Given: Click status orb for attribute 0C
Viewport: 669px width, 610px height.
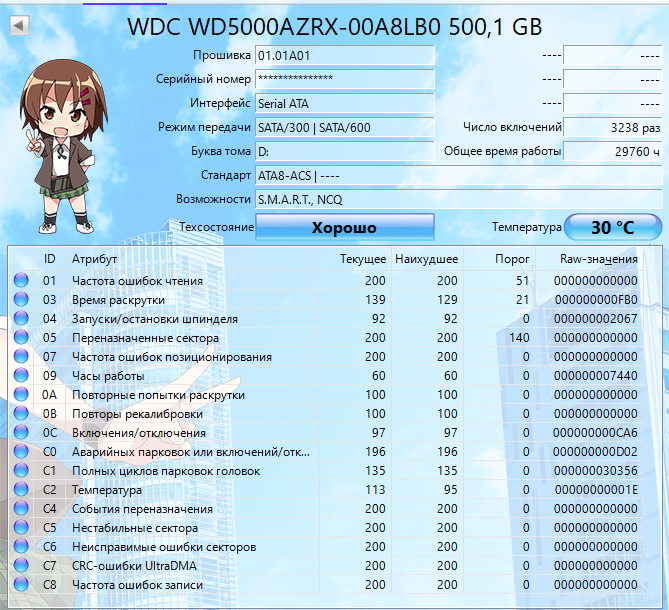Looking at the screenshot, I should 21,432.
